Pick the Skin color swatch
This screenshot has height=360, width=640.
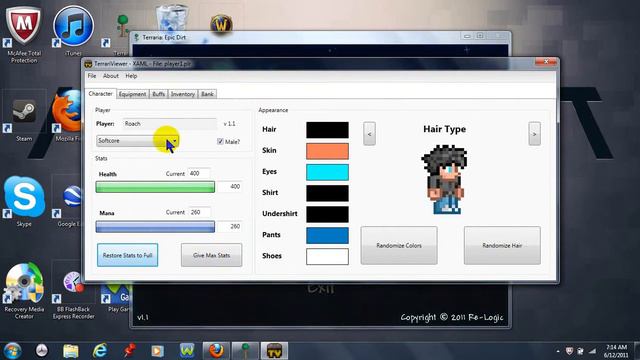(x=327, y=151)
